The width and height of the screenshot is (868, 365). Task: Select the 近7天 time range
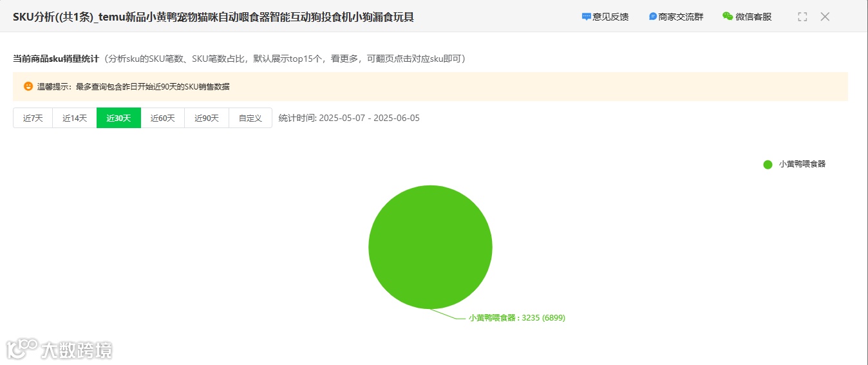click(x=33, y=118)
